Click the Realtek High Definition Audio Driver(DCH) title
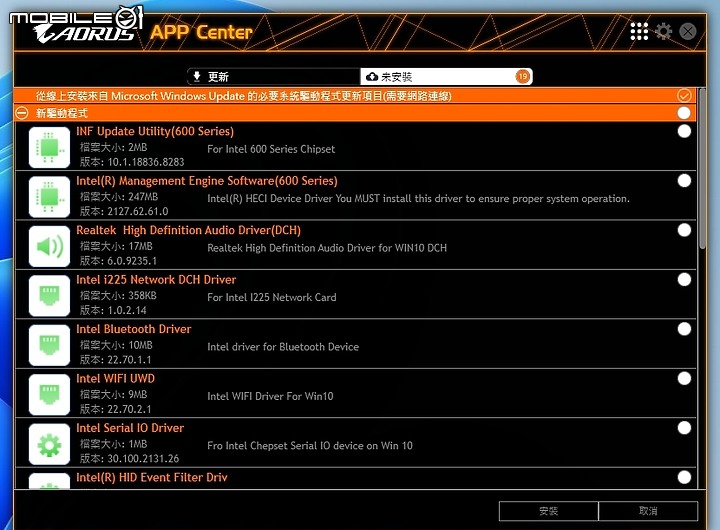The width and height of the screenshot is (720, 530). pyautogui.click(x=188, y=230)
